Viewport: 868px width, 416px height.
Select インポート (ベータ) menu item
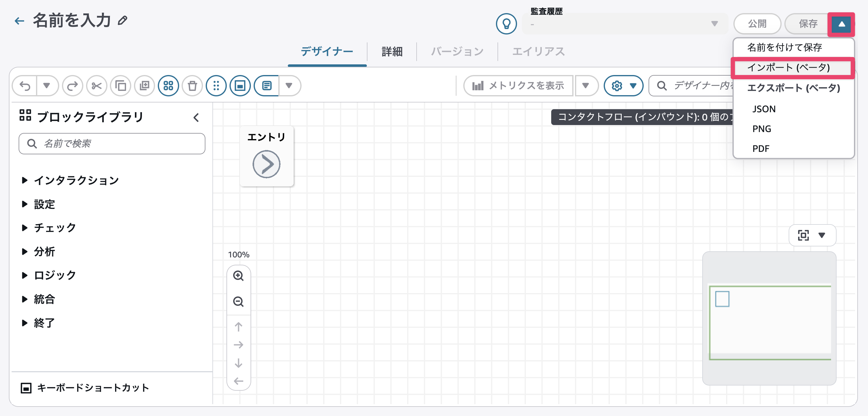[x=793, y=68]
